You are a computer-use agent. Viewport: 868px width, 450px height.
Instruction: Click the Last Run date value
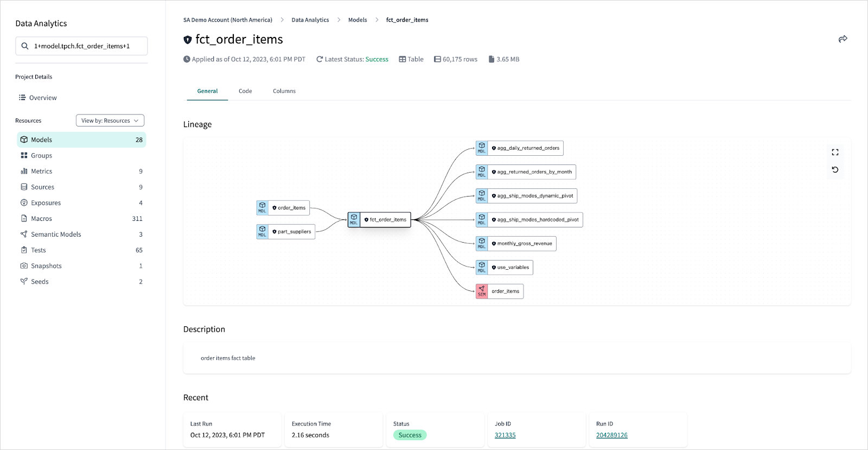pyautogui.click(x=228, y=435)
